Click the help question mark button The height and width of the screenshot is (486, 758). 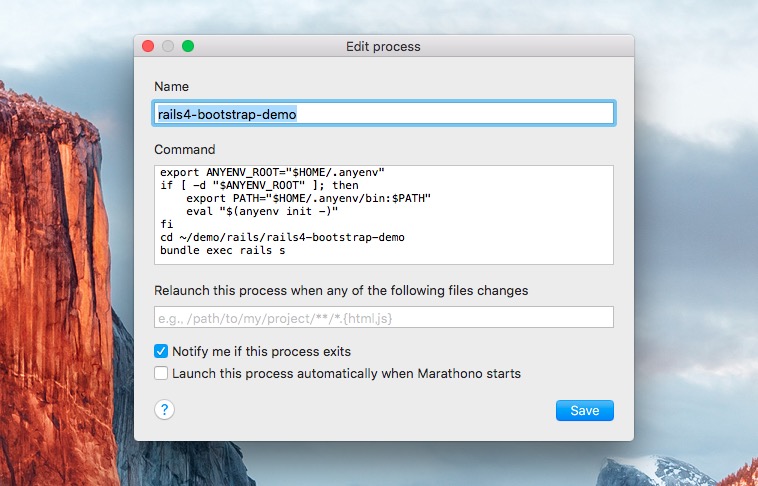pos(165,409)
